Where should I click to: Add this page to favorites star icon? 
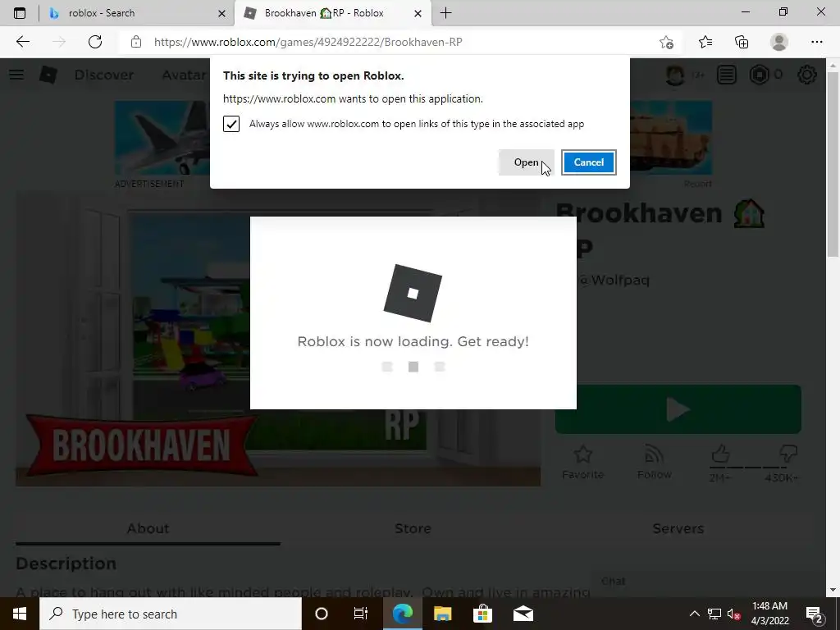(666, 42)
